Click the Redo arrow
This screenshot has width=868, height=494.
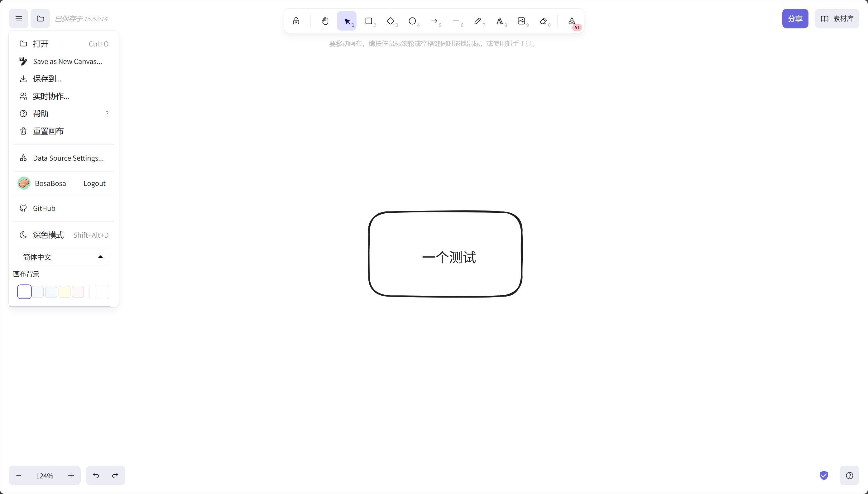(x=115, y=476)
